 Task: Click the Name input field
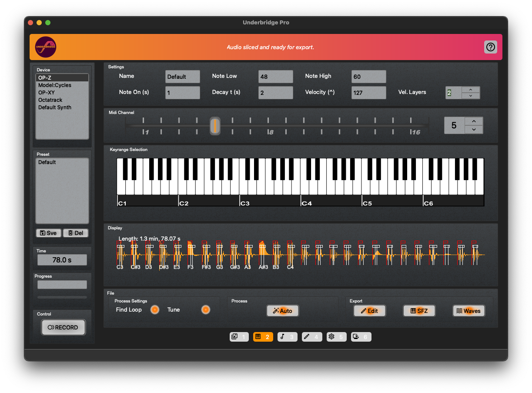point(183,77)
